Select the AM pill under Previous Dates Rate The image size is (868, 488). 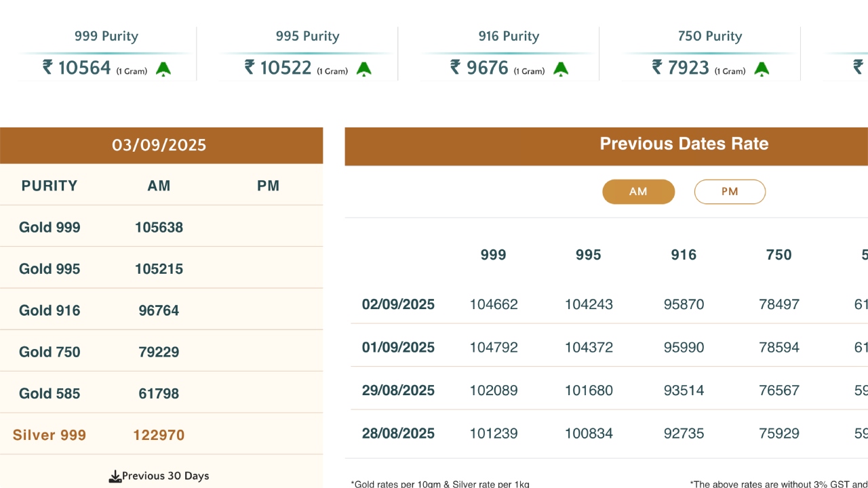pyautogui.click(x=638, y=192)
